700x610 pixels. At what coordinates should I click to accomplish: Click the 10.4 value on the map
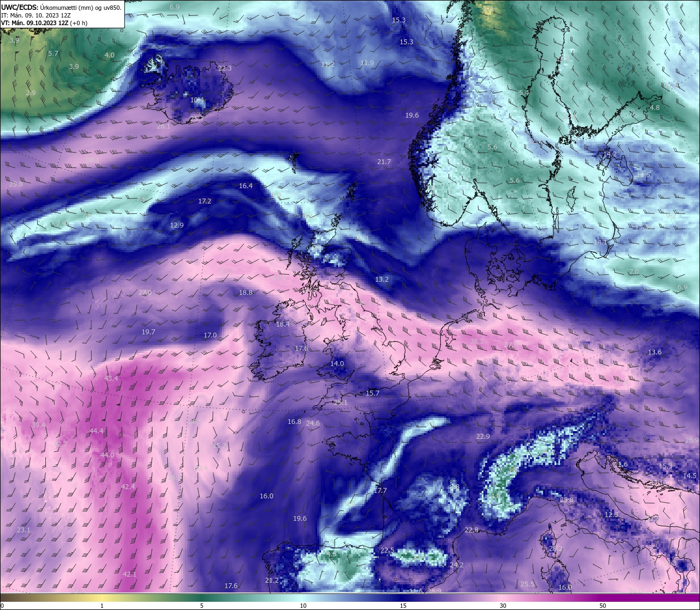coord(197,100)
